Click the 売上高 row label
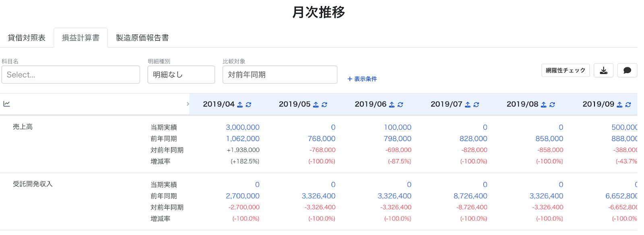Screen dimensions: 644x235 23,127
